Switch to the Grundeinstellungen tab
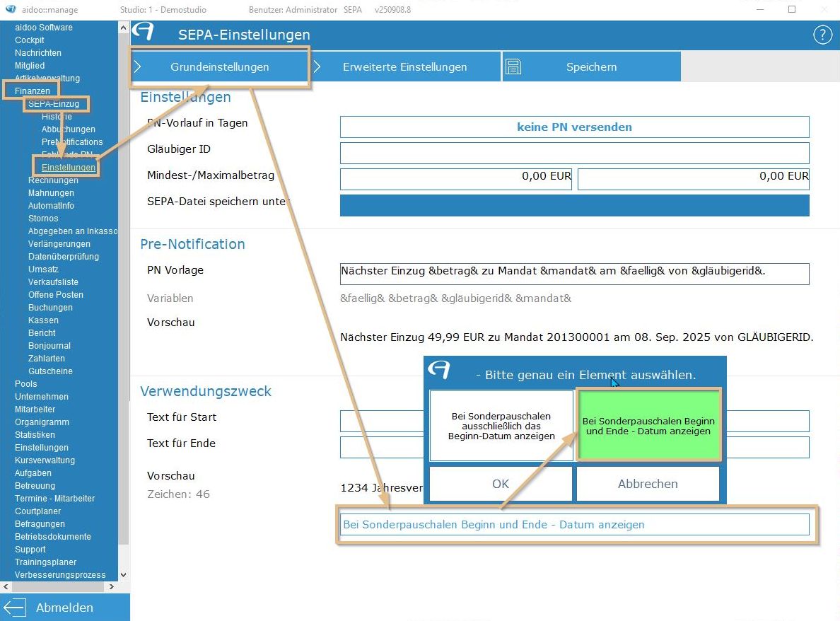The height and width of the screenshot is (621, 840). pyautogui.click(x=219, y=67)
